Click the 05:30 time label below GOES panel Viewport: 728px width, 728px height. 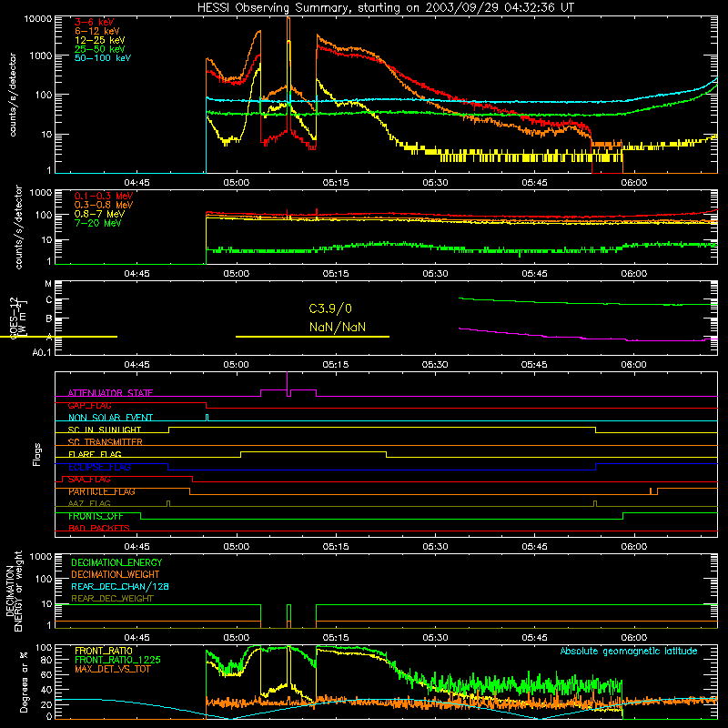(436, 365)
